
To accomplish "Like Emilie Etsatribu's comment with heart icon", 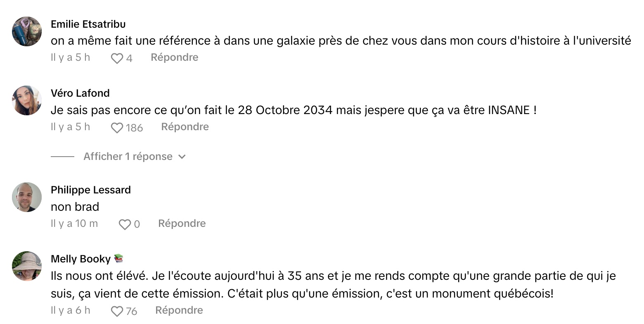I will pos(117,58).
